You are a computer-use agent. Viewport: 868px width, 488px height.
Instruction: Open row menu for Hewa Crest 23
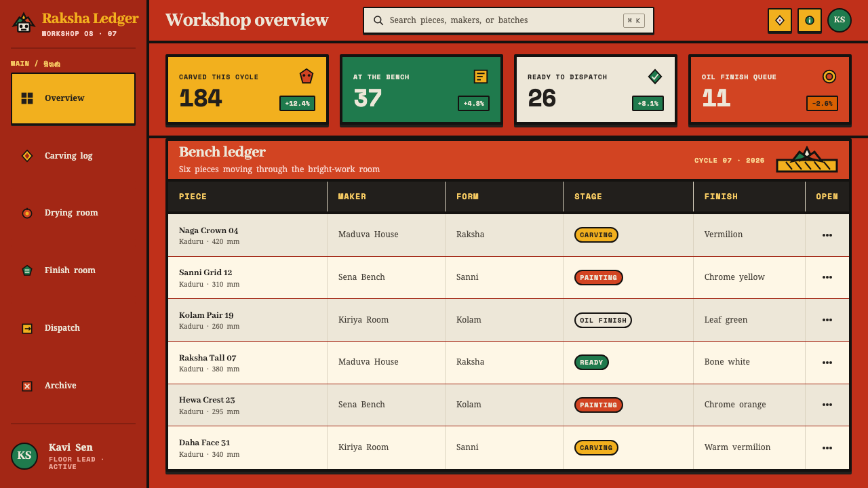(827, 405)
